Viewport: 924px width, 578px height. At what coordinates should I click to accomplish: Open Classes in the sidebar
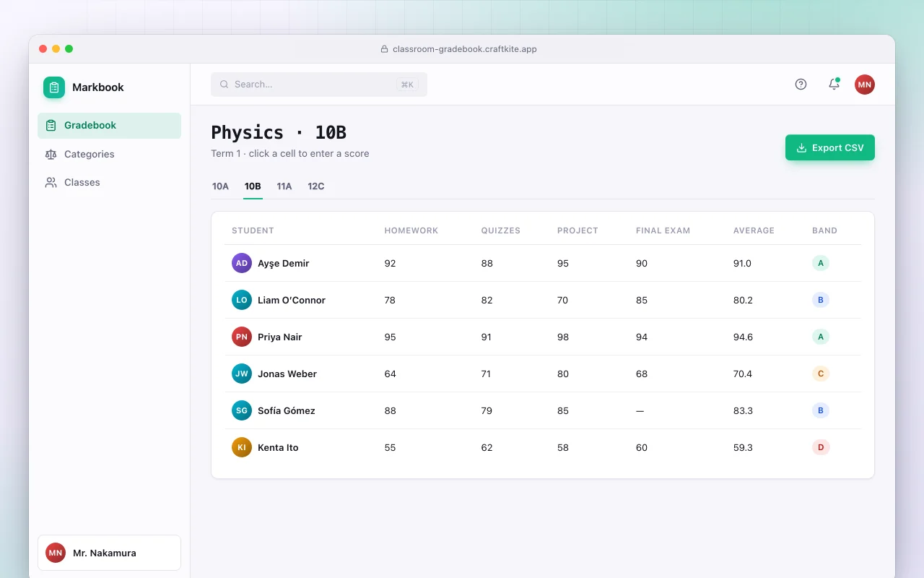point(109,182)
